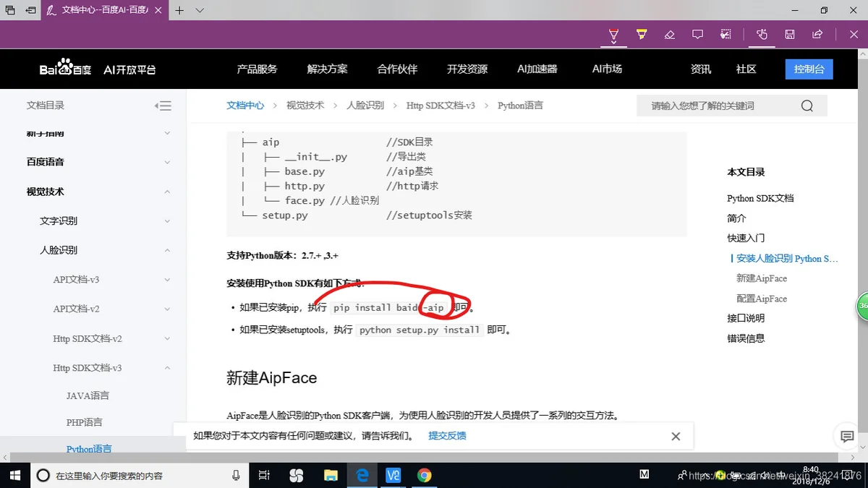Launch Google Chrome from the taskbar
The height and width of the screenshot is (488, 868).
click(425, 475)
